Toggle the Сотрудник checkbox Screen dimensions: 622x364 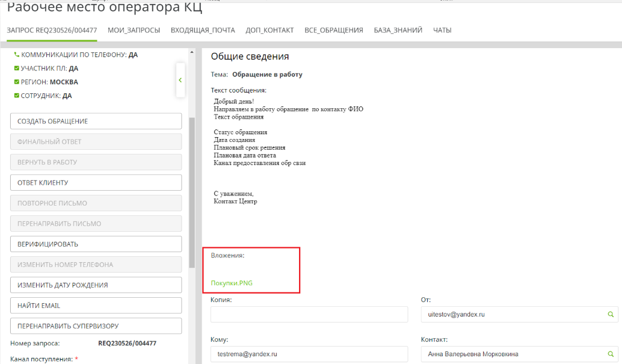[16, 96]
